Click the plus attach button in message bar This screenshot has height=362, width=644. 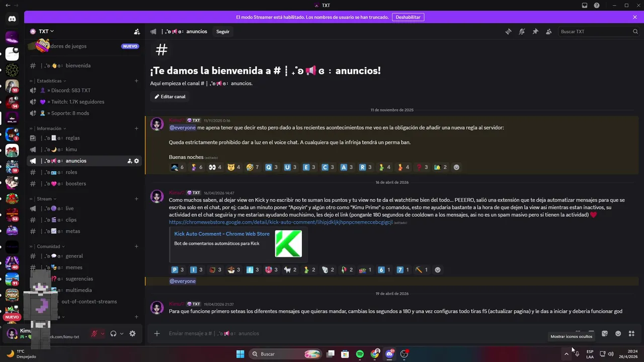click(x=157, y=333)
